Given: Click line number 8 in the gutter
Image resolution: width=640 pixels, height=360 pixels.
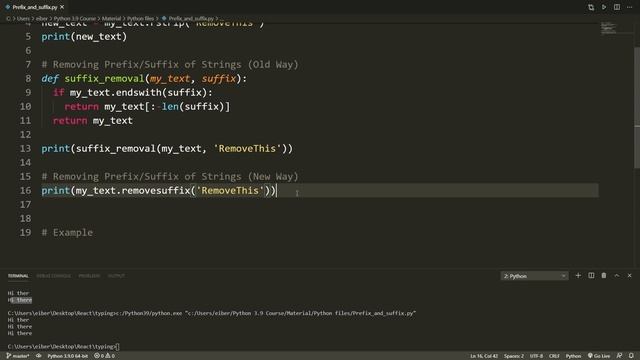Looking at the screenshot, I should [28, 78].
